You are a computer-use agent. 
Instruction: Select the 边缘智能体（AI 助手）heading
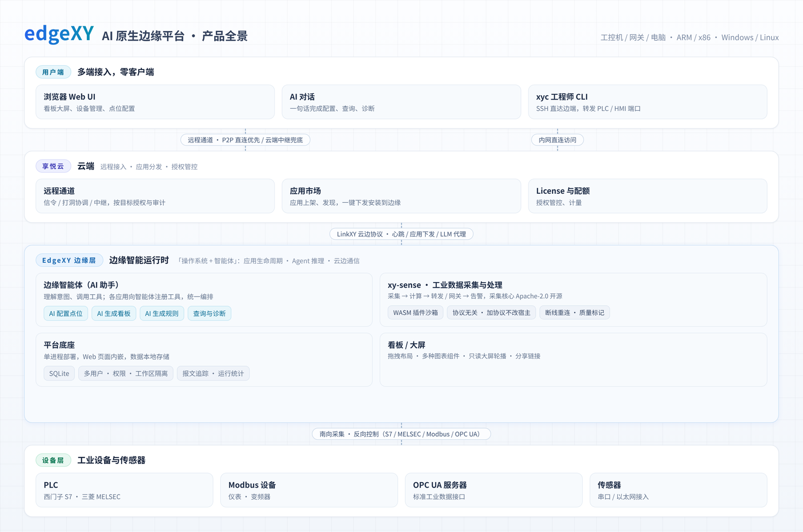(x=81, y=285)
